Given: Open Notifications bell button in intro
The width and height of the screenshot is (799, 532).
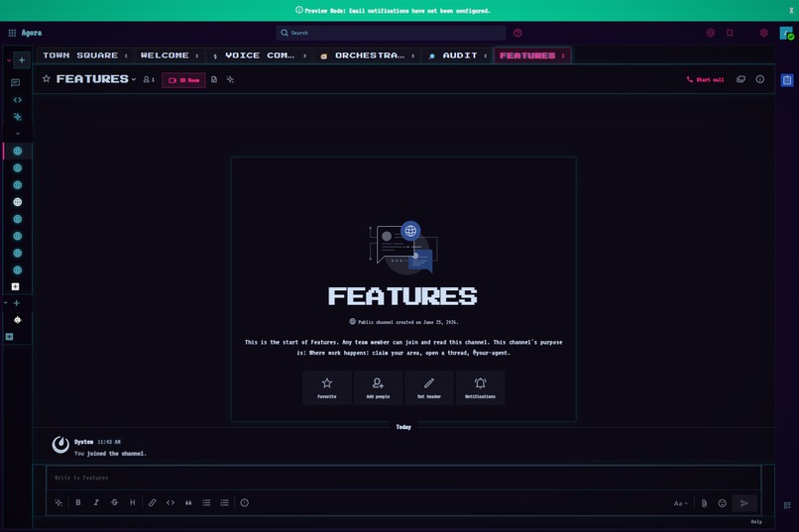Looking at the screenshot, I should click(480, 388).
